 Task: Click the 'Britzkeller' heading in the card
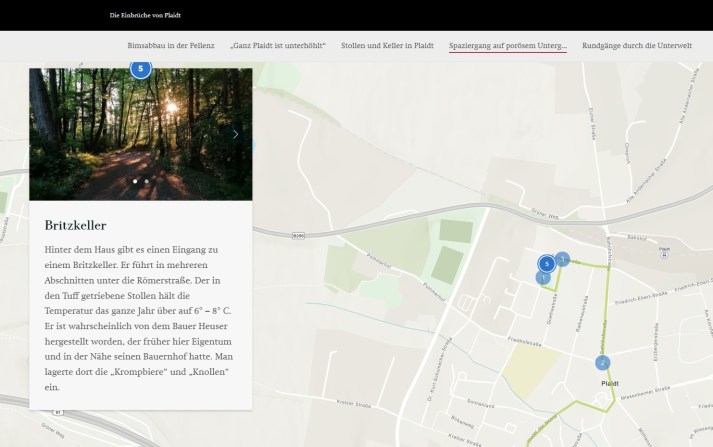[x=75, y=225]
